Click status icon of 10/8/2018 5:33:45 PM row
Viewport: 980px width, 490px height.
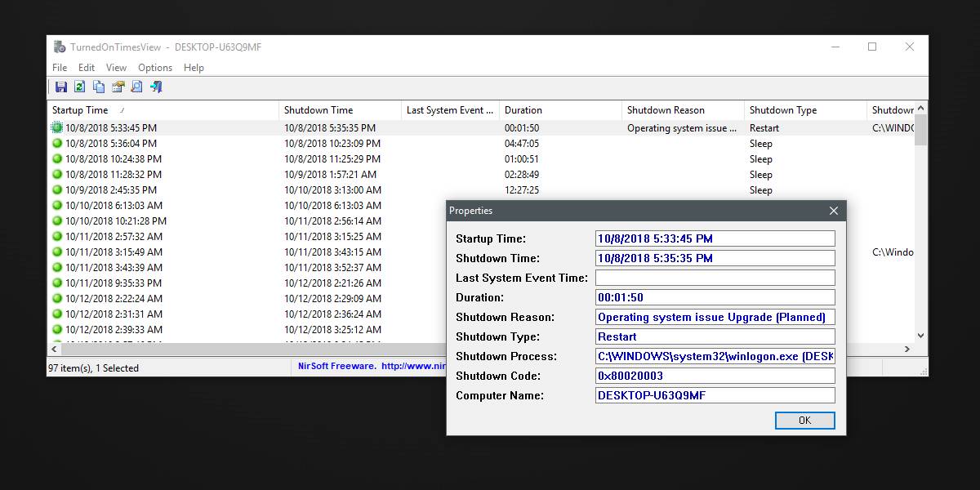click(x=57, y=127)
